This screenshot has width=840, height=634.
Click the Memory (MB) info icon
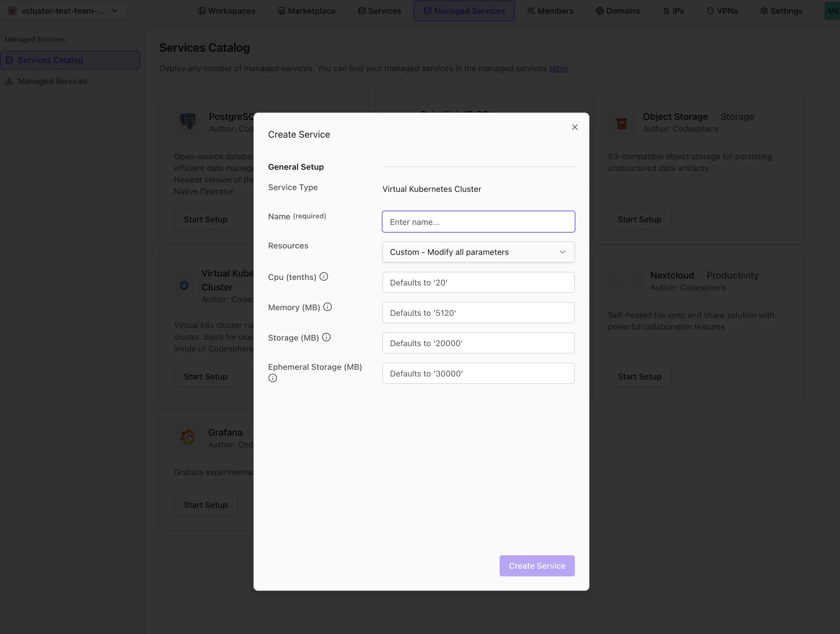327,307
